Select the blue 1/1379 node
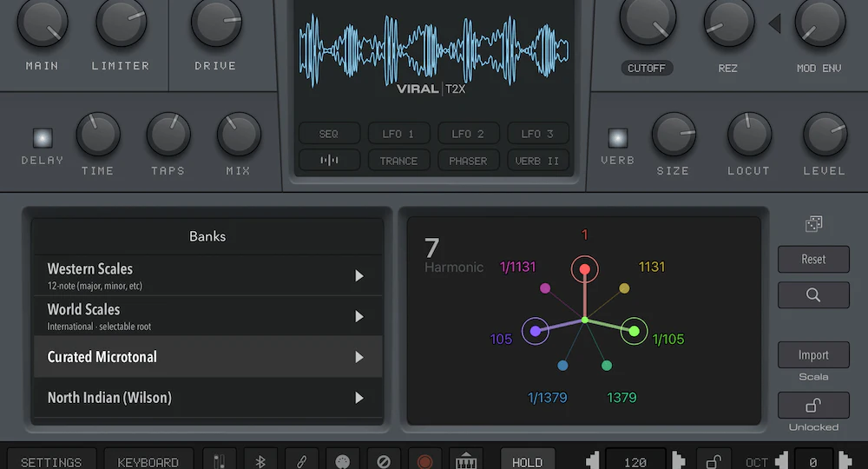The image size is (868, 469). pos(562,366)
